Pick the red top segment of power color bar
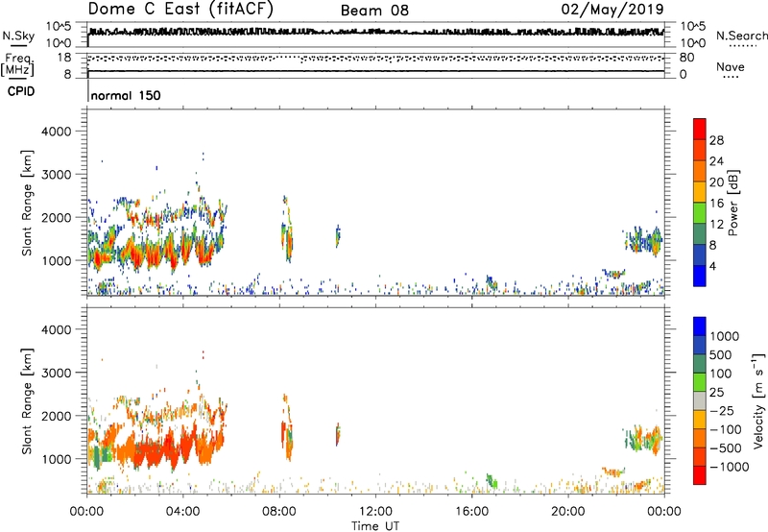 (700, 129)
